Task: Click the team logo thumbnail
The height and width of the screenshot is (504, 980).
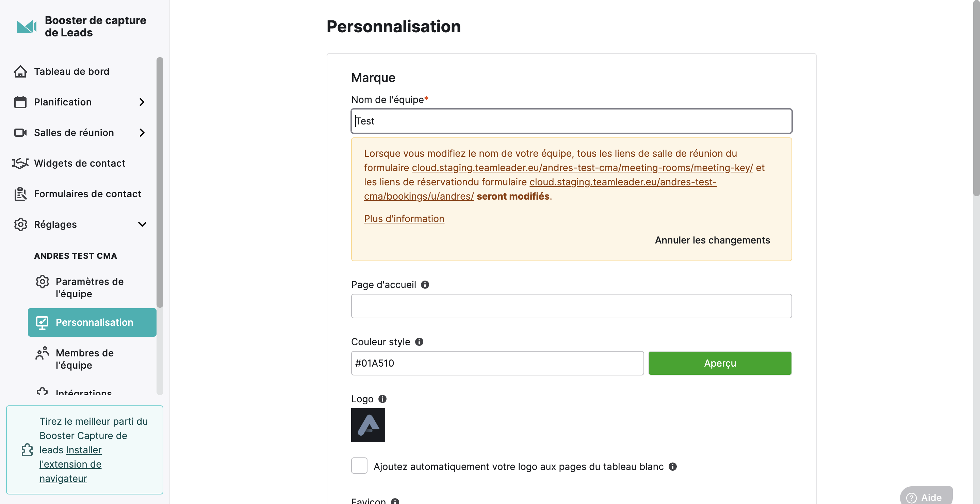Action: click(x=368, y=425)
